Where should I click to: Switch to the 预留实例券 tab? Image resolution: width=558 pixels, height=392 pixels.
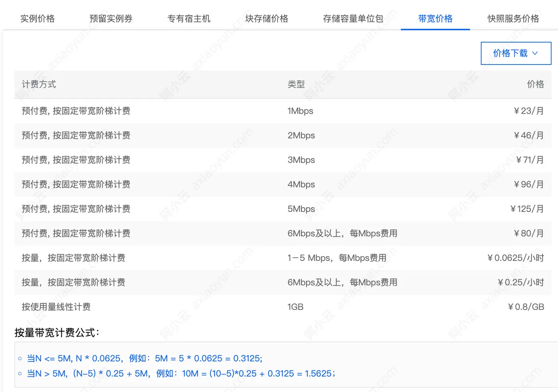click(111, 19)
